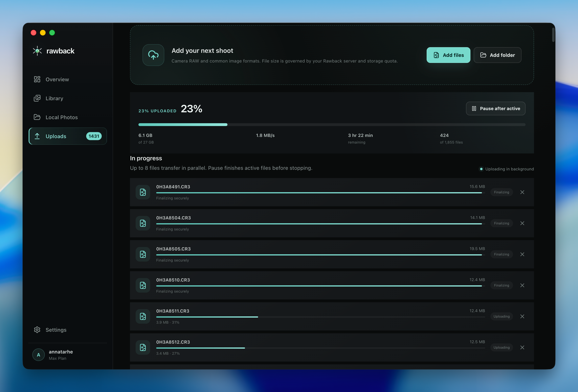Click the Max Plan label
Viewport: 578px width, 392px height.
58,358
